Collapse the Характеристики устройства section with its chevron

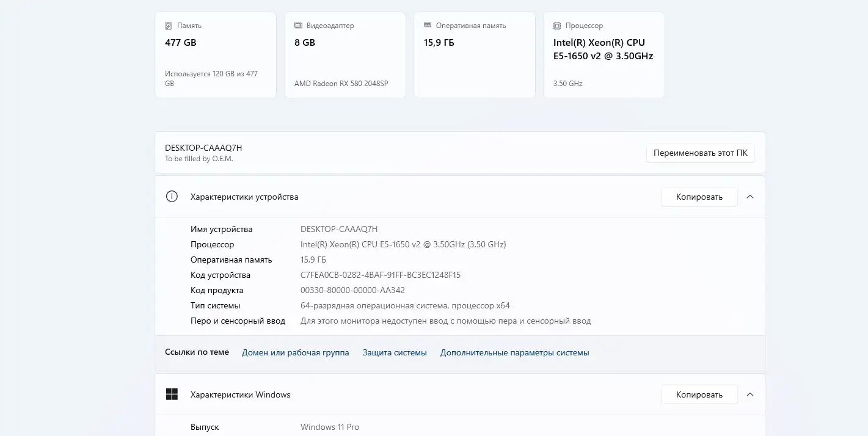point(750,197)
